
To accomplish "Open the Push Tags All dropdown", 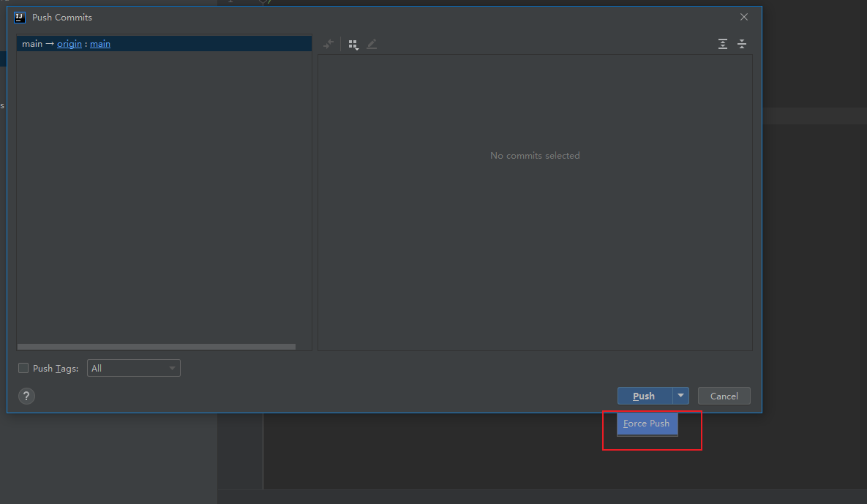I will click(134, 368).
